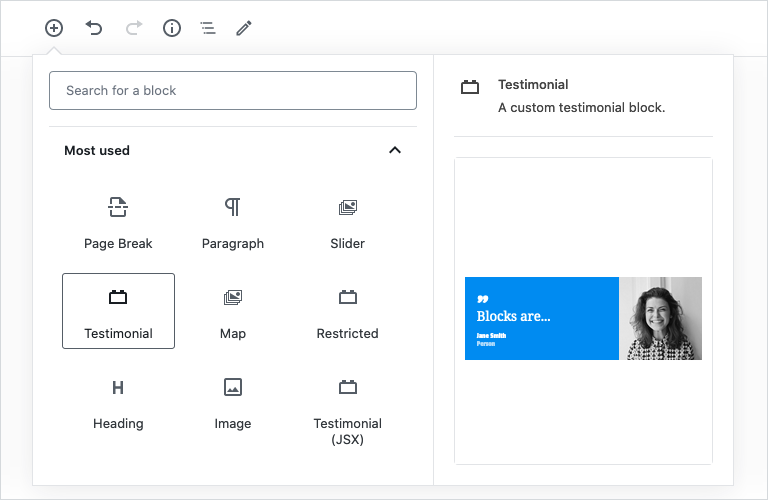Add the Image block

pyautogui.click(x=232, y=401)
